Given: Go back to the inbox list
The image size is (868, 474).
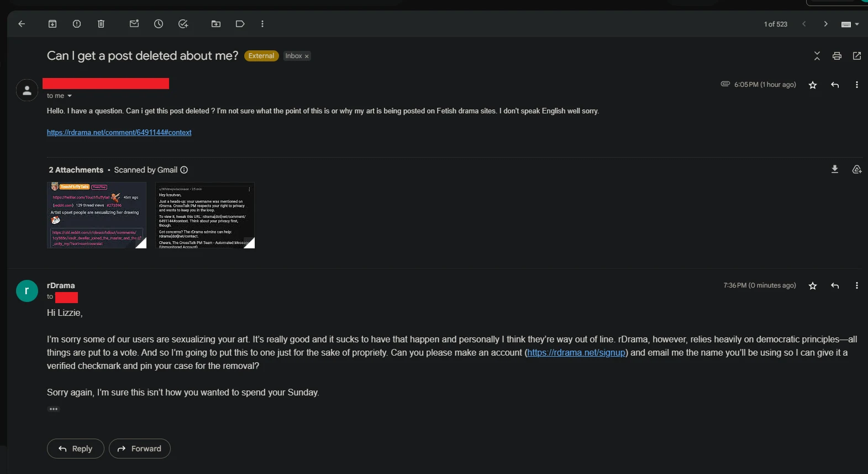Looking at the screenshot, I should click(x=22, y=24).
